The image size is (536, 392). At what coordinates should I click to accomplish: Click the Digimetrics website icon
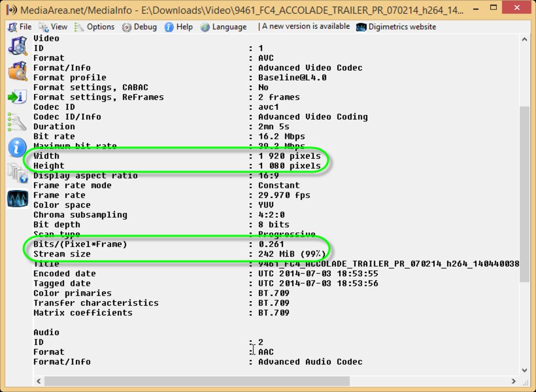point(361,27)
